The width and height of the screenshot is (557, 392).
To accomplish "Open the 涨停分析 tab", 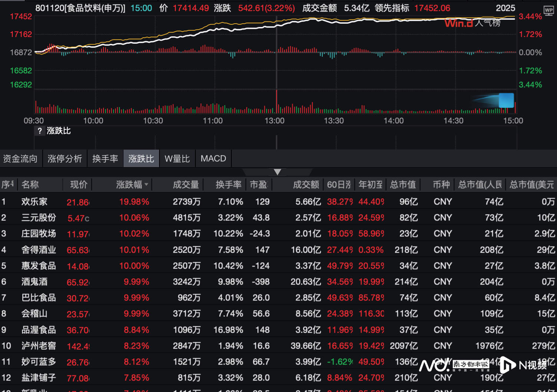I will pos(65,158).
